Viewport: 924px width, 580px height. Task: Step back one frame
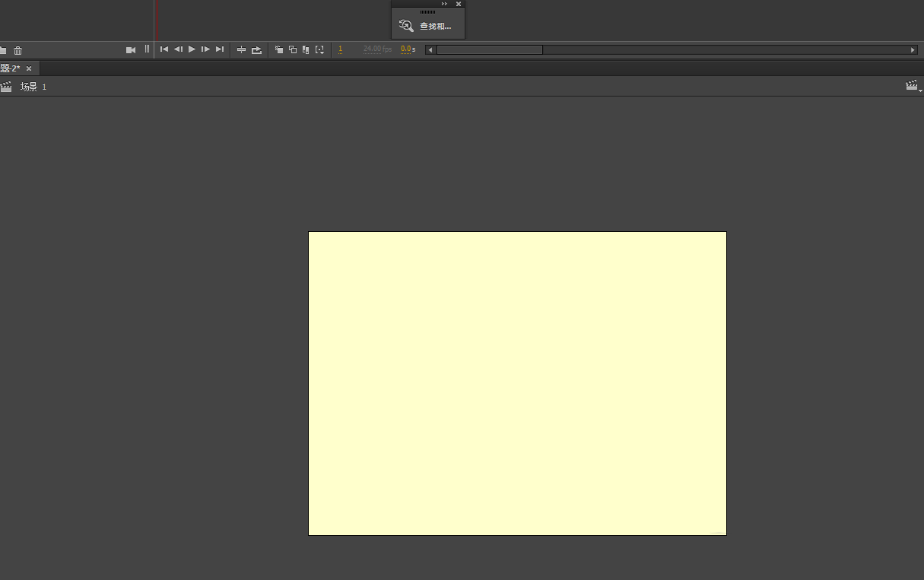point(178,49)
